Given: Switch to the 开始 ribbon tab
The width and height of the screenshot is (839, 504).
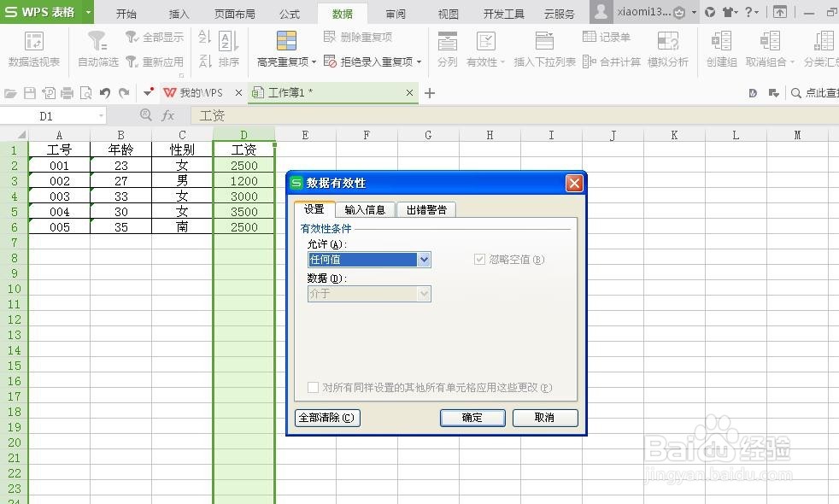Looking at the screenshot, I should (x=126, y=13).
